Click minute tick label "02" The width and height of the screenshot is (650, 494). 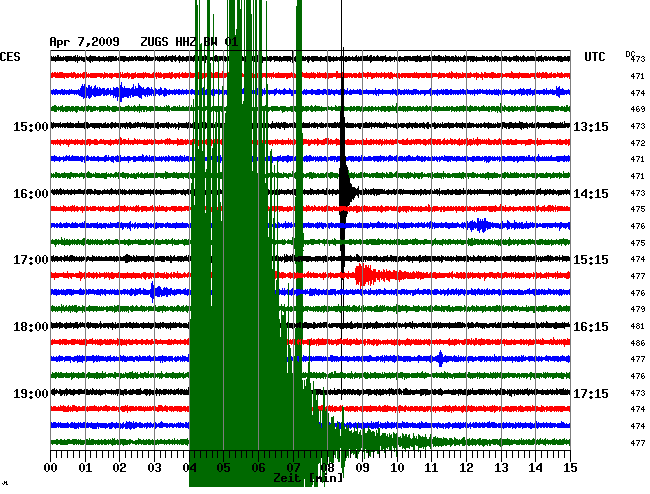pos(119,468)
